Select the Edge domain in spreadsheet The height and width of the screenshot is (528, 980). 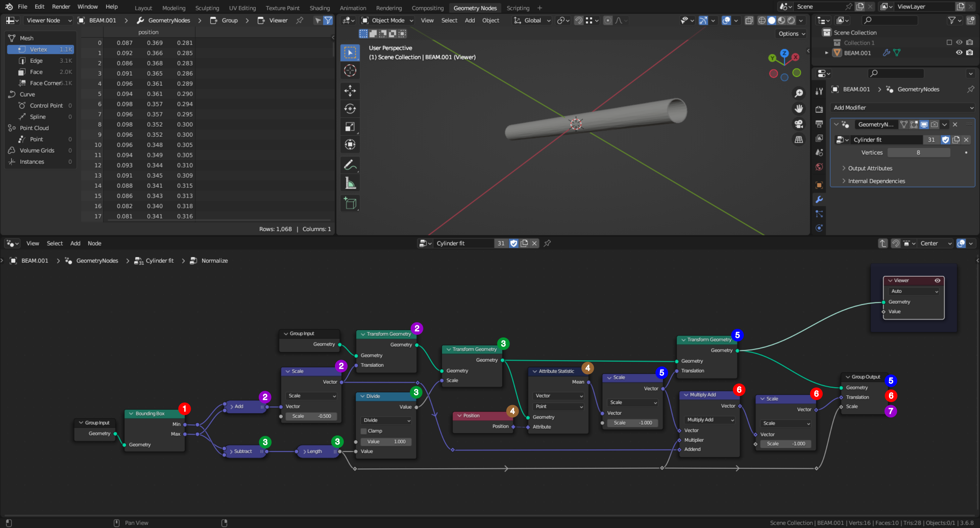[41, 60]
